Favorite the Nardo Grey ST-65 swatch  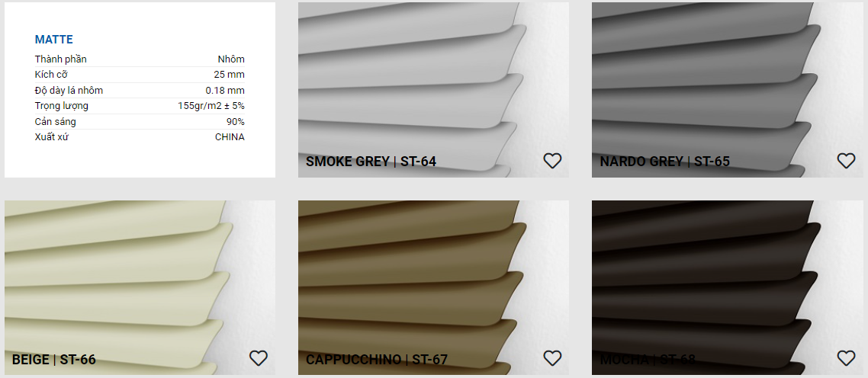(846, 161)
